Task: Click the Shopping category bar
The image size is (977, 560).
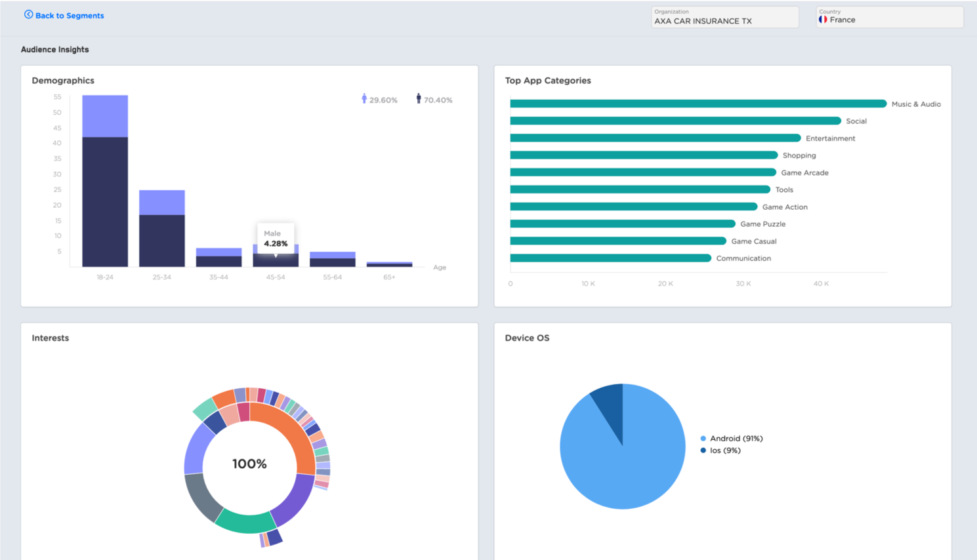Action: 644,155
